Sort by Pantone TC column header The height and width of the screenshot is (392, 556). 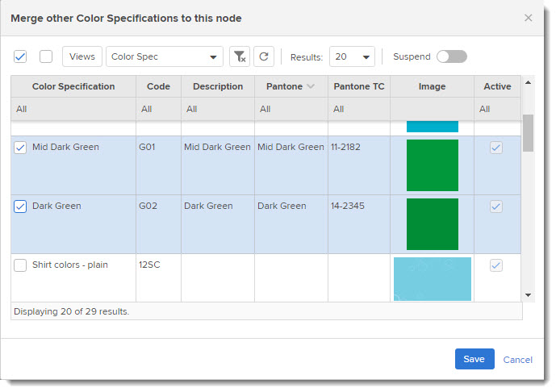click(359, 86)
